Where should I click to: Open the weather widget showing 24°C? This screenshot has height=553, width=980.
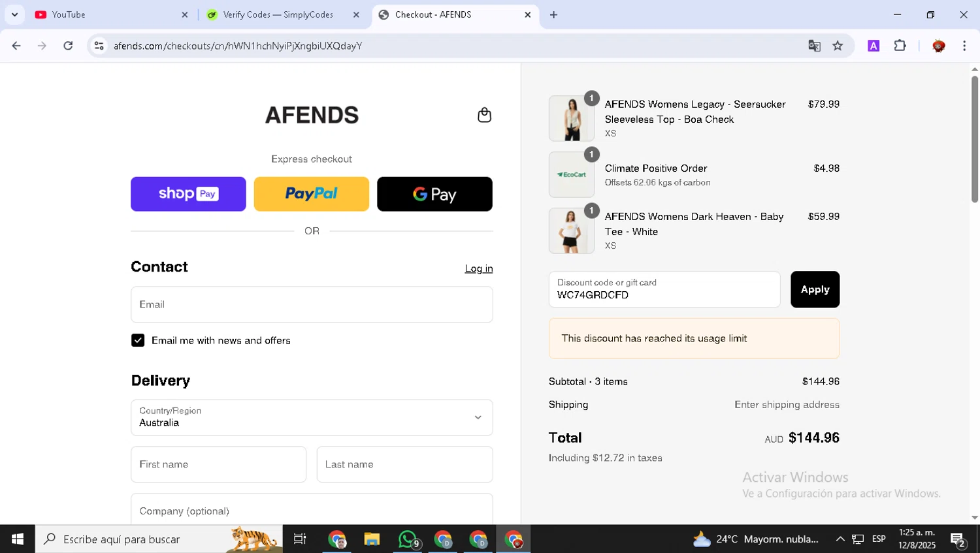755,539
